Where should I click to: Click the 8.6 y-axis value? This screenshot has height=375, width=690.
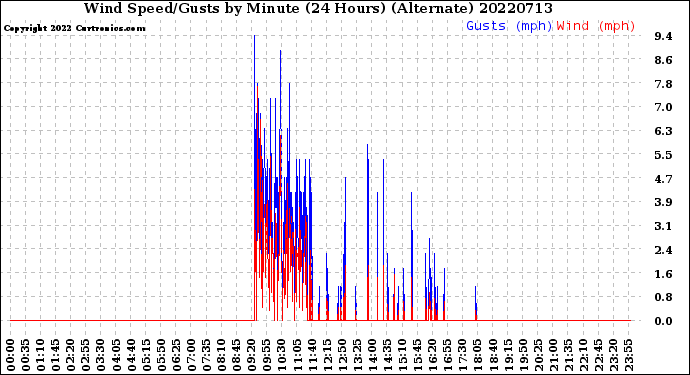[x=663, y=60]
